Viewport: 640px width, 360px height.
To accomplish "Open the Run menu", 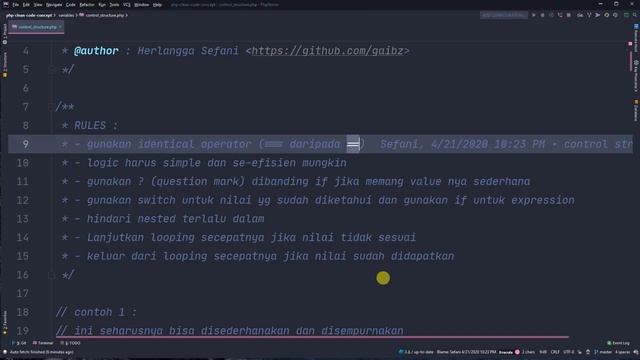I will pos(102,4).
